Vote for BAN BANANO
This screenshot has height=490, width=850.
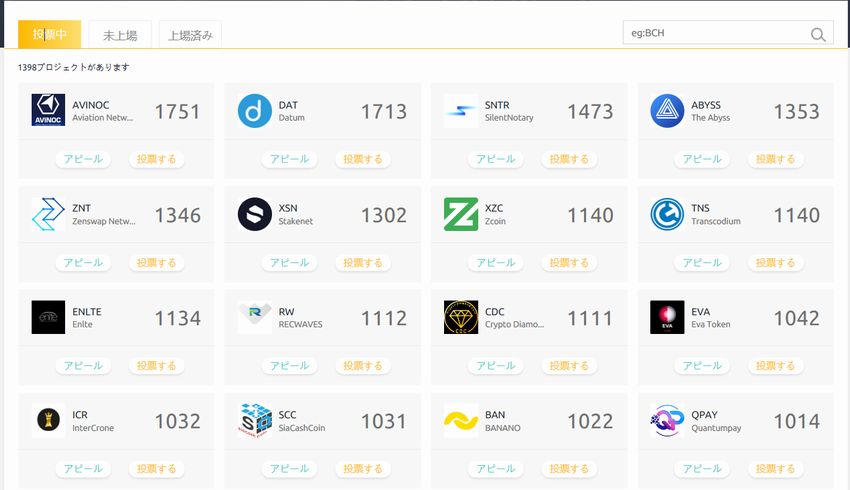(569, 468)
